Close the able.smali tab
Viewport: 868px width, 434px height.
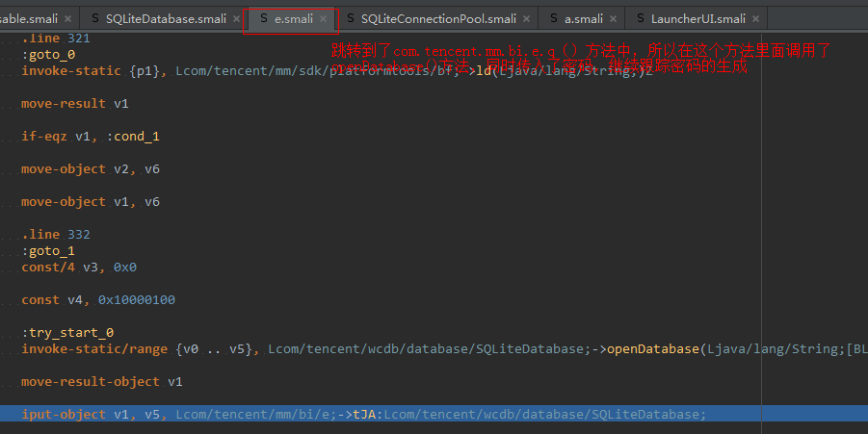(67, 19)
